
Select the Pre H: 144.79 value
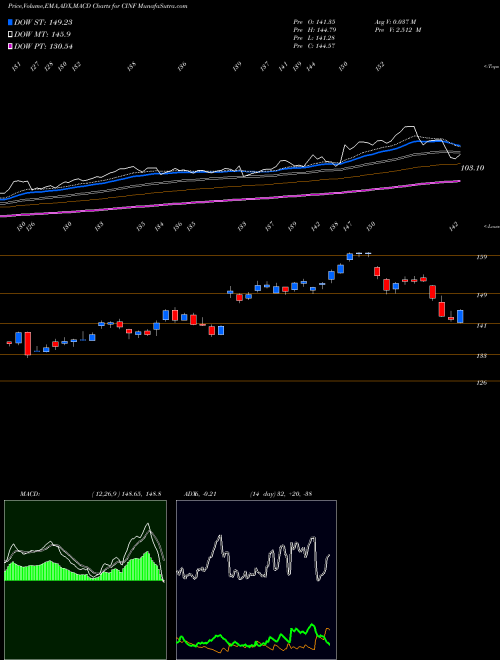pos(314,30)
